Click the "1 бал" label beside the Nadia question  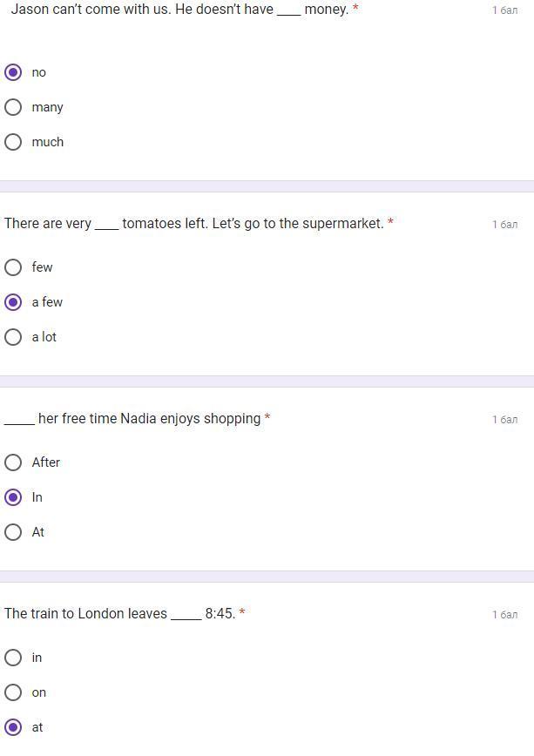point(504,420)
